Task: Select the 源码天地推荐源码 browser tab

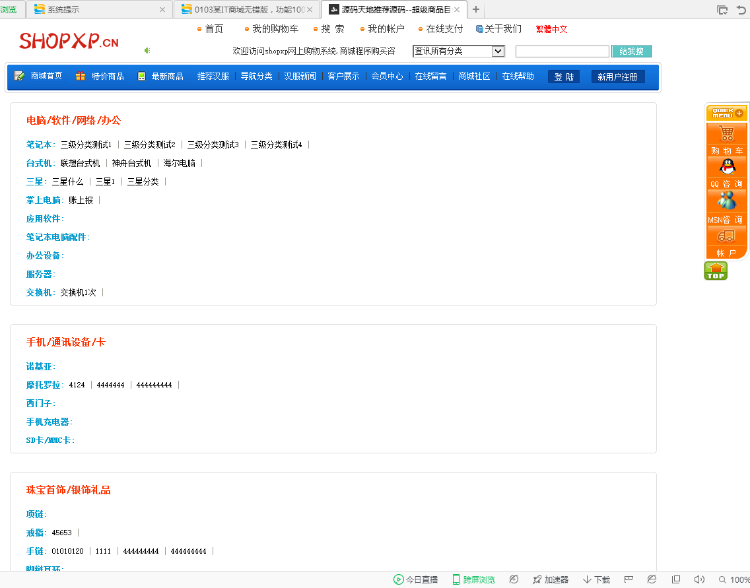Action: 395,10
